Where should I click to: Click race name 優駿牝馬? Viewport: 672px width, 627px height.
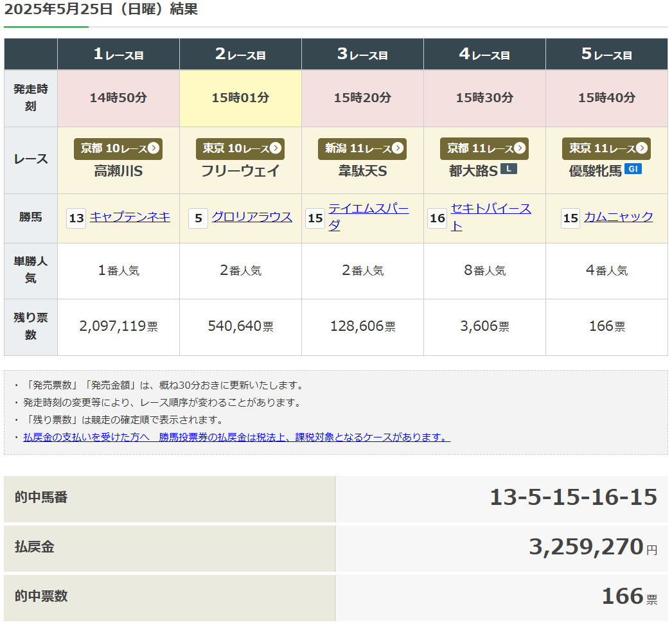point(595,171)
